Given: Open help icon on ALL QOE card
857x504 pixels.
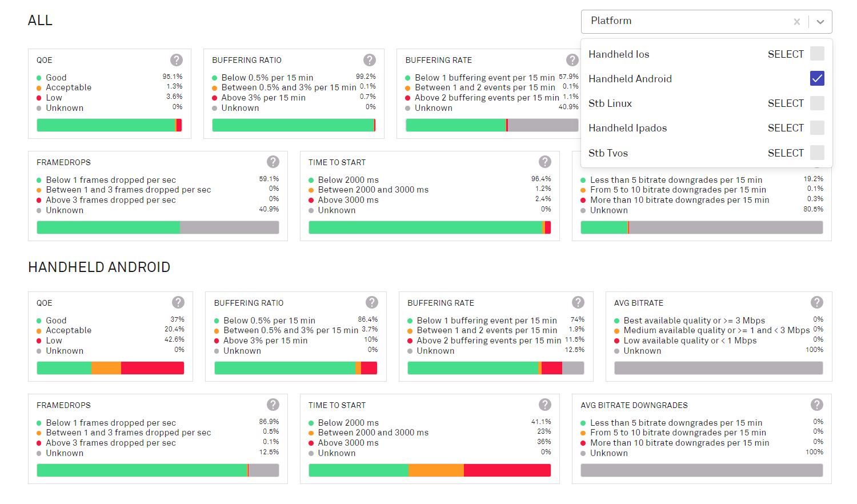Looking at the screenshot, I should (x=177, y=60).
